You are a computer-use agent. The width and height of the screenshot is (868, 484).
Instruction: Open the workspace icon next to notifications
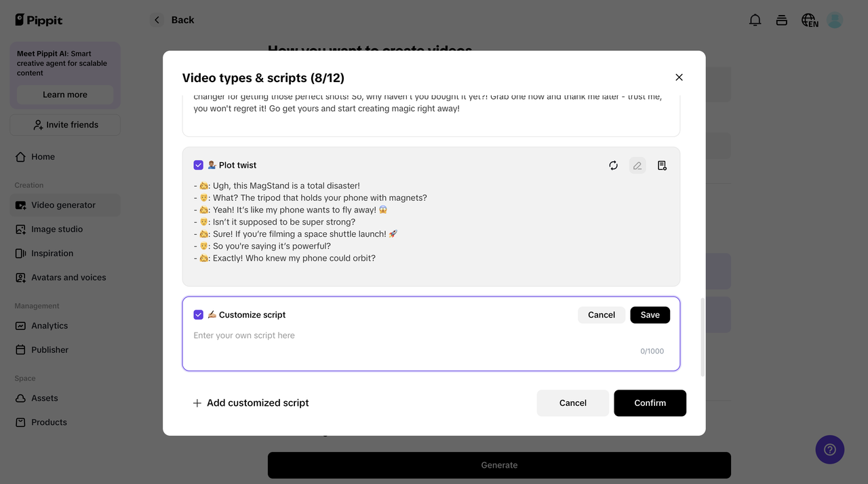(x=781, y=20)
